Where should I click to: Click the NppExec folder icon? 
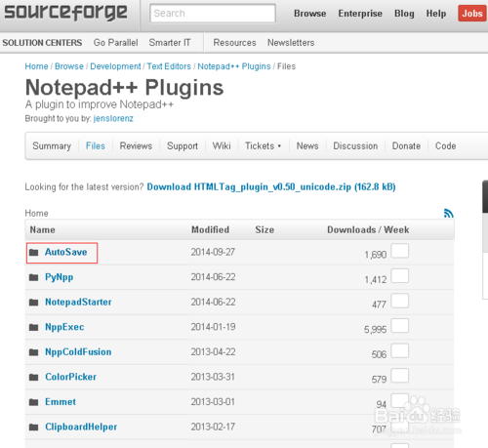click(34, 327)
